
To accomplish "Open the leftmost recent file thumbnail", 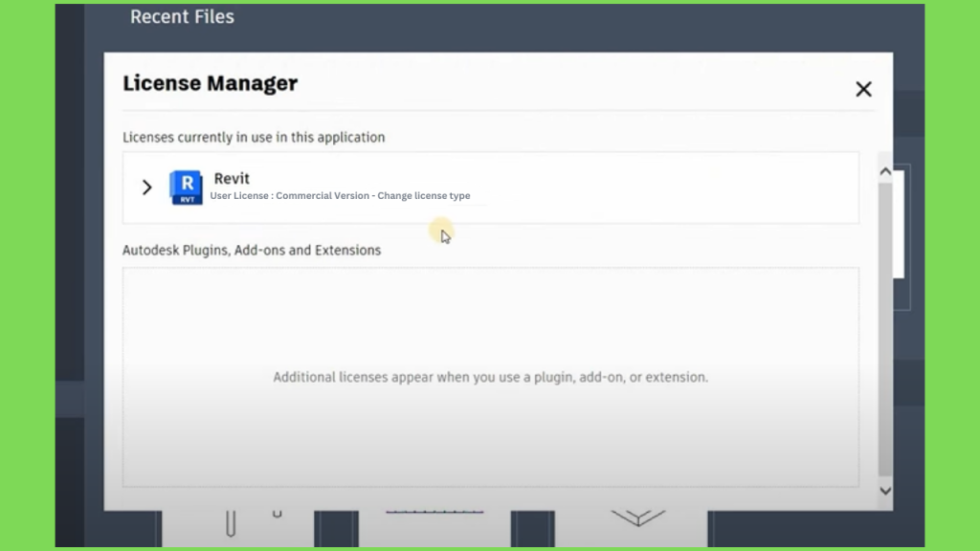I will 238,528.
